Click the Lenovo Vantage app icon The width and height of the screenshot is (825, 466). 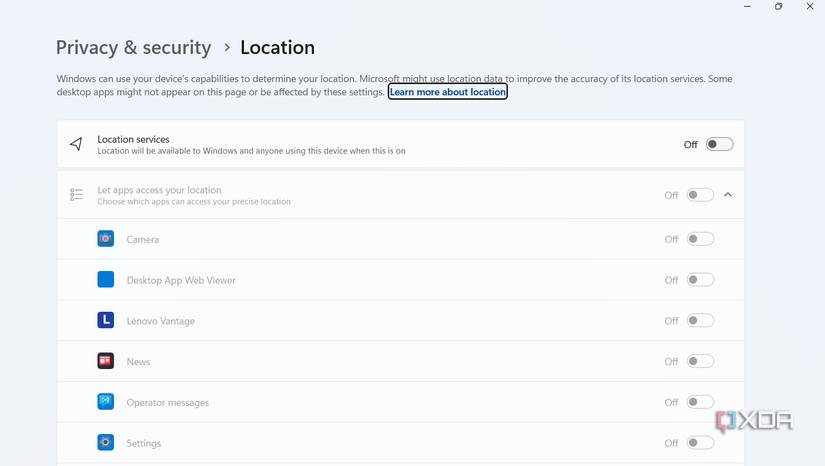(105, 321)
